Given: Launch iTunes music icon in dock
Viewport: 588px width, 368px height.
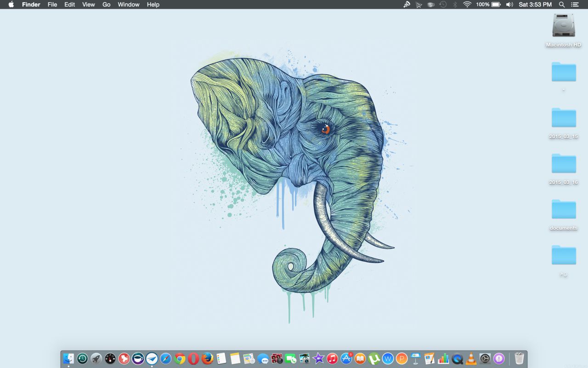Looking at the screenshot, I should coord(332,358).
